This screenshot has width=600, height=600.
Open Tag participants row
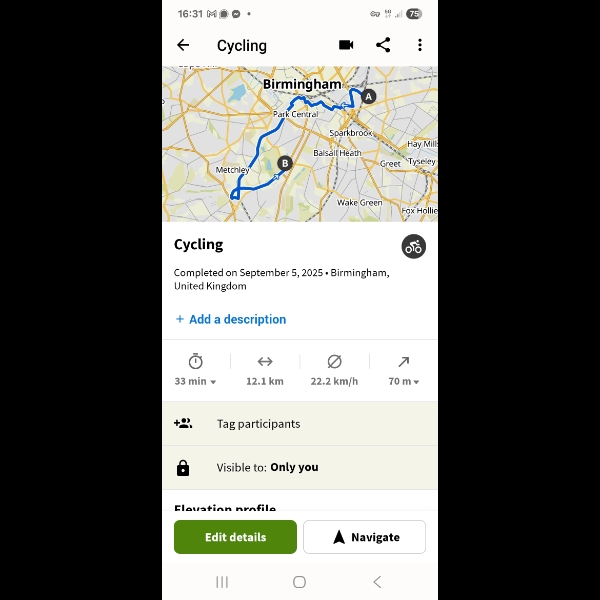point(300,424)
